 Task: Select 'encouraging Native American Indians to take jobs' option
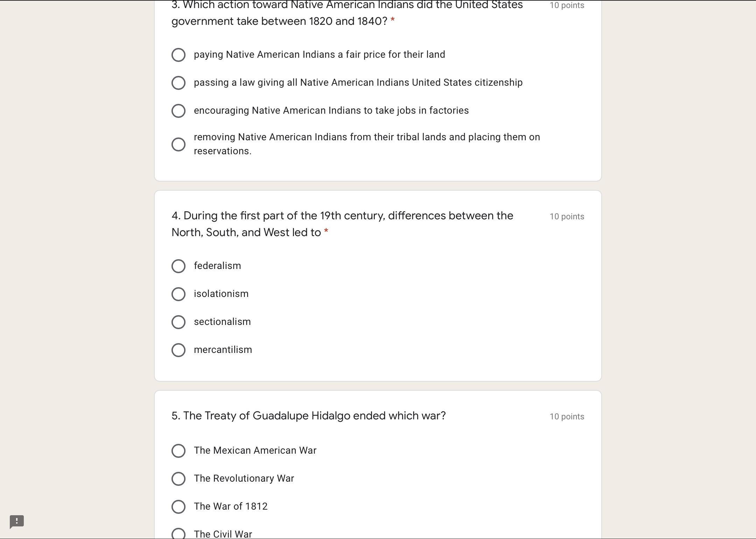tap(178, 111)
